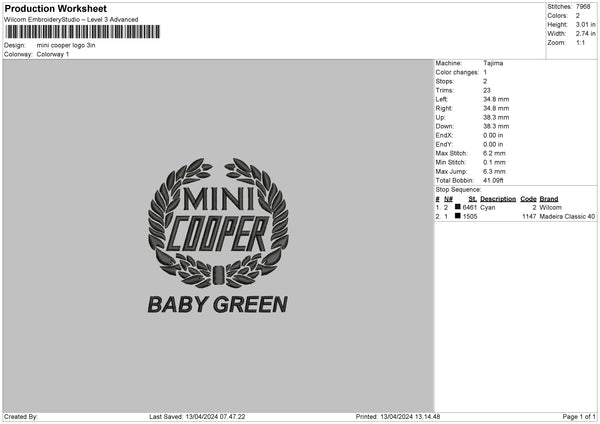
Task: Click the St. column header
Action: pyautogui.click(x=473, y=199)
